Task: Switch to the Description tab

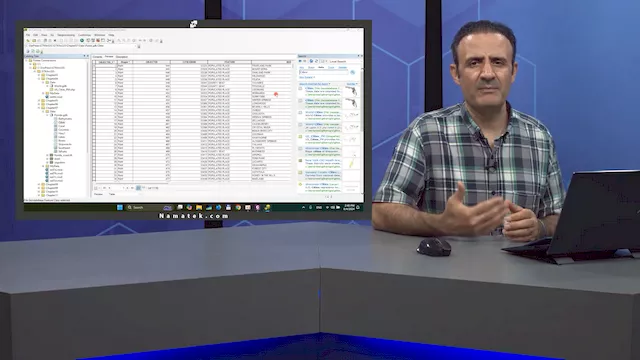Action: click(122, 57)
